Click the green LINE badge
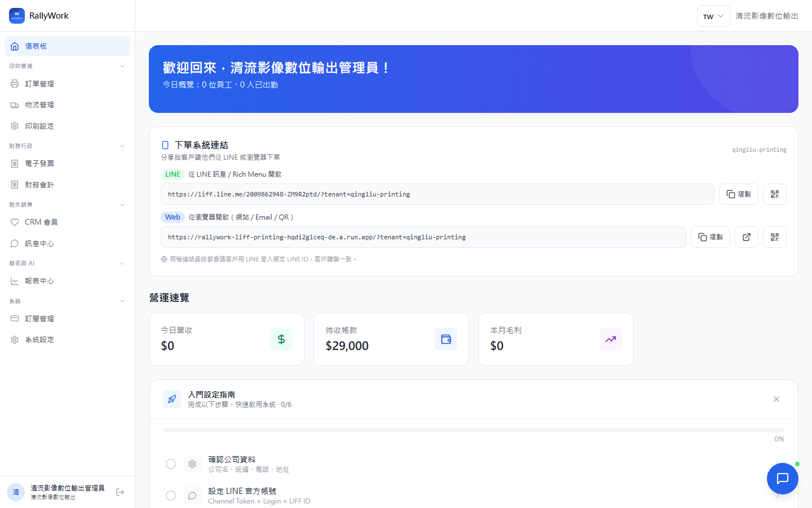The width and height of the screenshot is (812, 508). click(173, 174)
